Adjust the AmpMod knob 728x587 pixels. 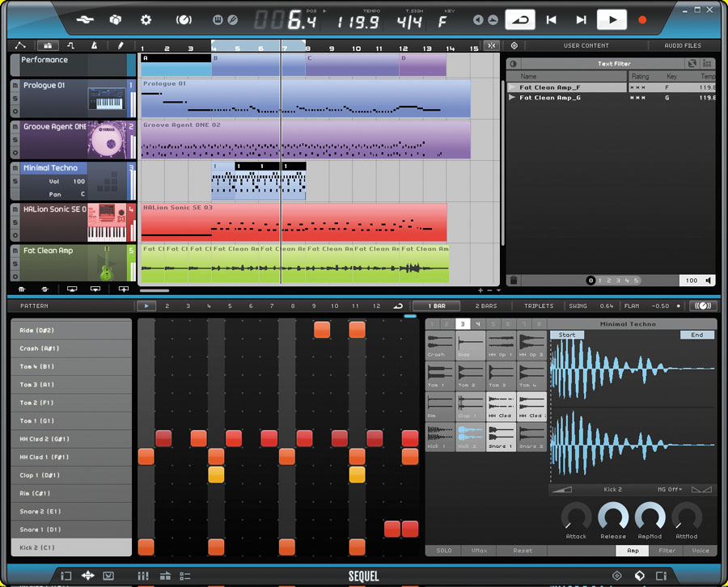coord(650,517)
